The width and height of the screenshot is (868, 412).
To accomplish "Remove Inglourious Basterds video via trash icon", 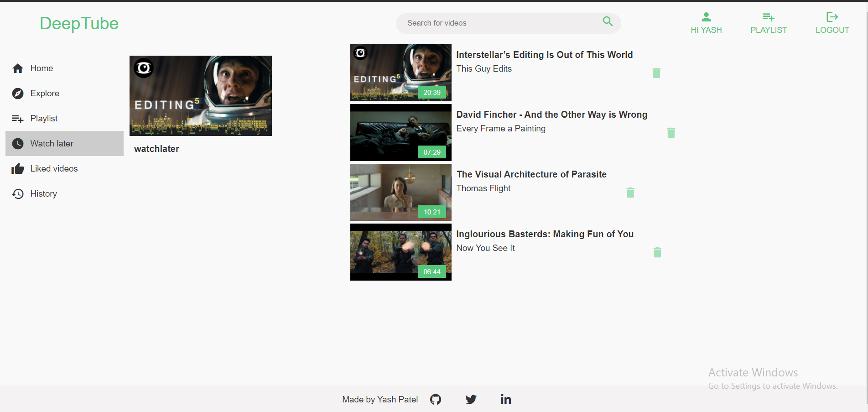I will [657, 252].
